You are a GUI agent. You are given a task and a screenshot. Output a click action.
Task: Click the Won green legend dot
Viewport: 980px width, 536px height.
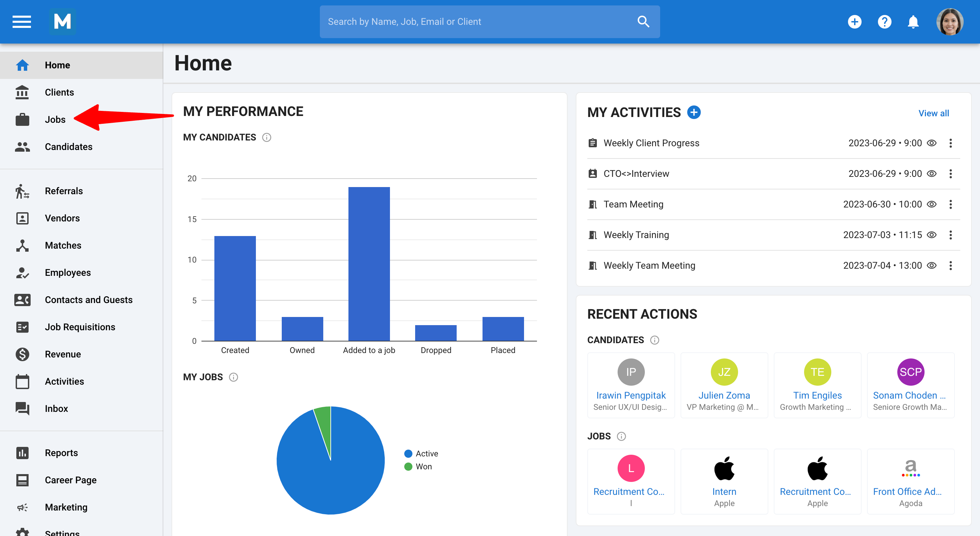(408, 466)
